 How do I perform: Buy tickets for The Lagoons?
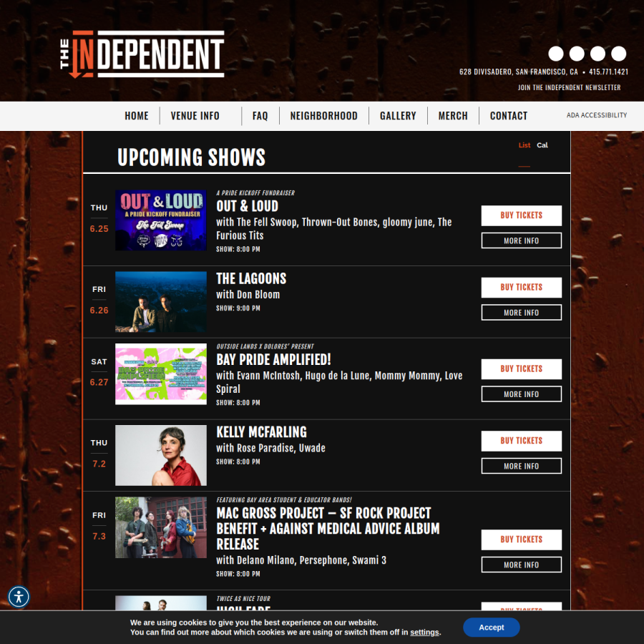point(521,288)
